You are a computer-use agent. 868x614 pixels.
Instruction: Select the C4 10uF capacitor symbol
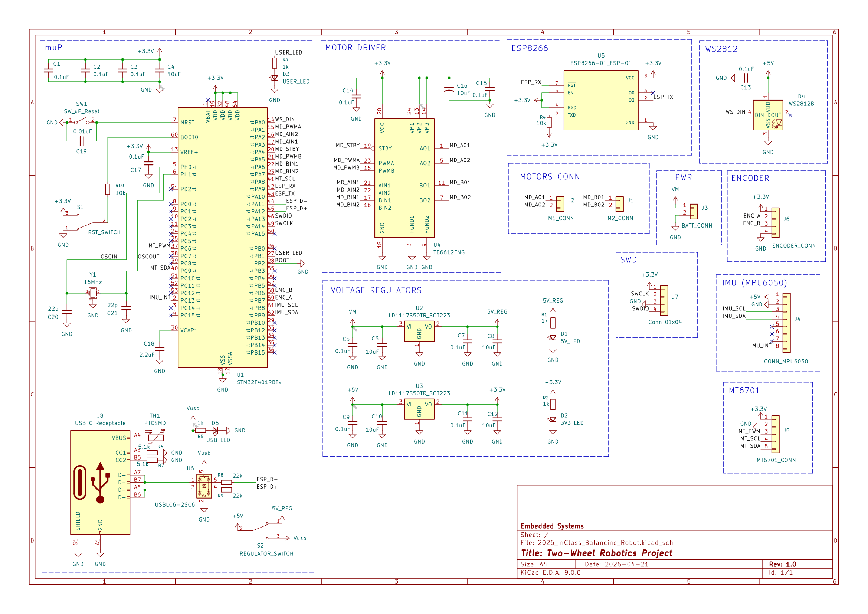click(x=160, y=70)
